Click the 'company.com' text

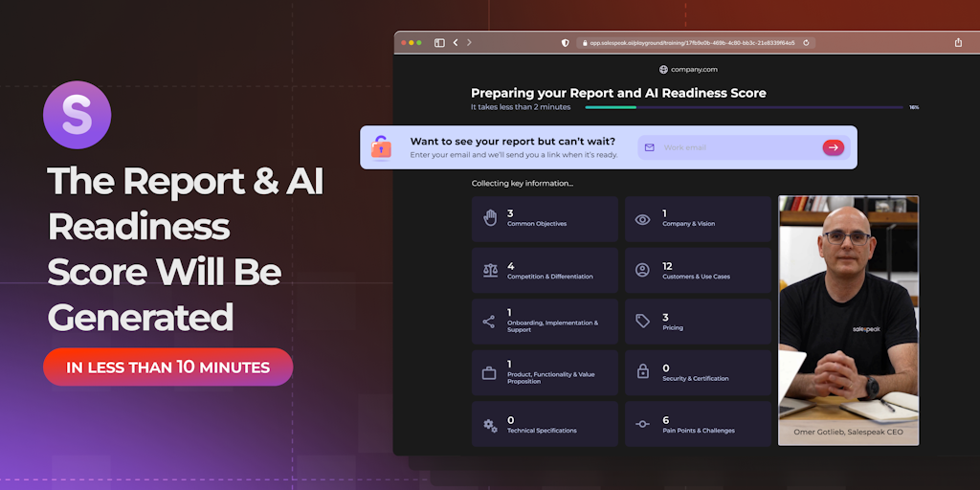[x=694, y=69]
